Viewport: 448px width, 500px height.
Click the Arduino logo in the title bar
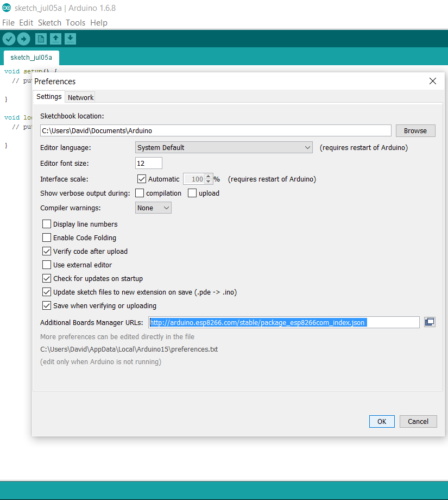point(7,8)
